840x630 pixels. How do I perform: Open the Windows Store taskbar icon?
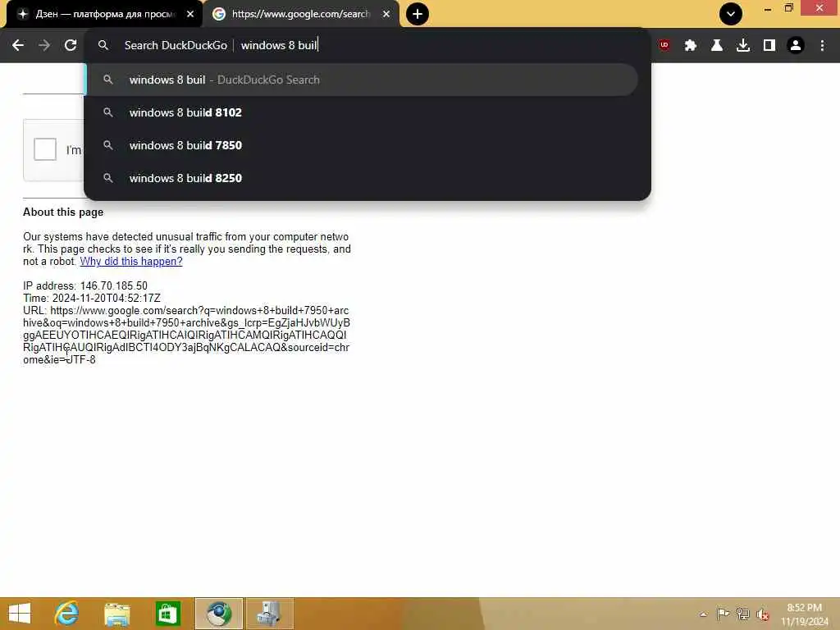point(167,614)
